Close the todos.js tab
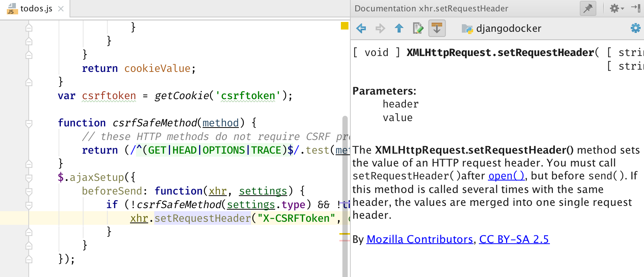The height and width of the screenshot is (277, 644). coord(61,9)
